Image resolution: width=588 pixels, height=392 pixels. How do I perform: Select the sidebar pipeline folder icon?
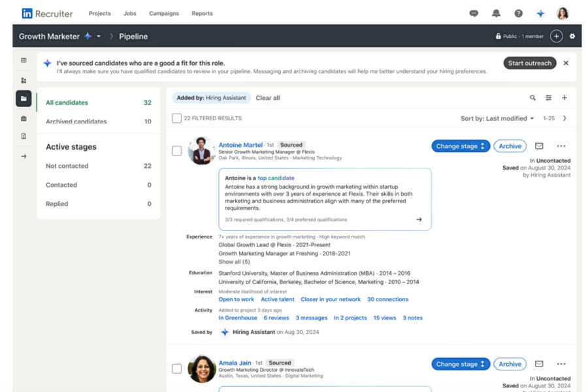click(24, 99)
